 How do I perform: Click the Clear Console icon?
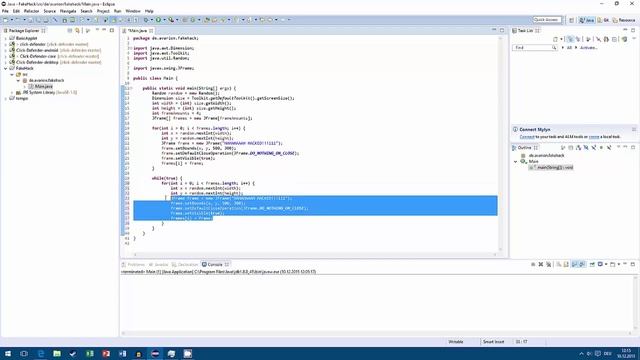coord(558,264)
